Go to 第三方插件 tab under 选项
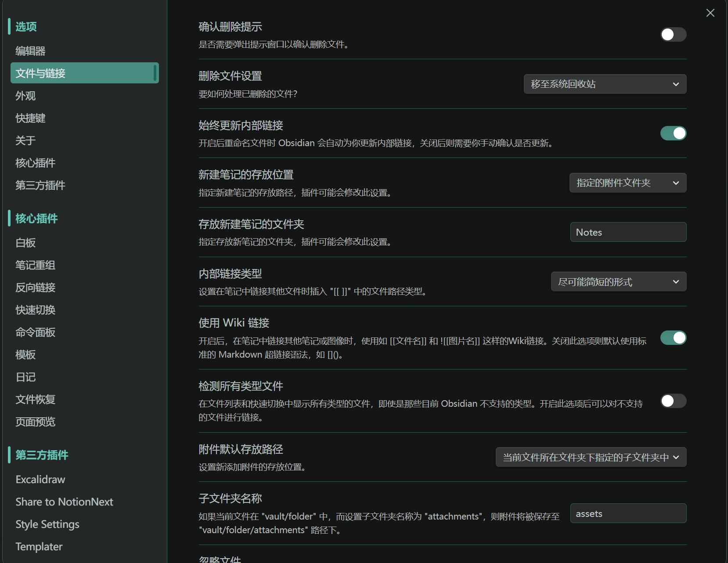728x563 pixels. [x=40, y=185]
